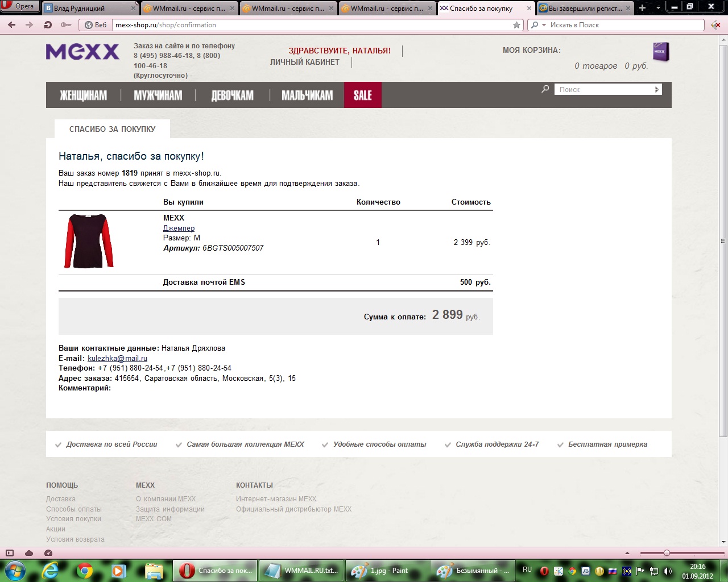This screenshot has height=582, width=728.
Task: Open the Windows Start button
Action: (x=15, y=570)
